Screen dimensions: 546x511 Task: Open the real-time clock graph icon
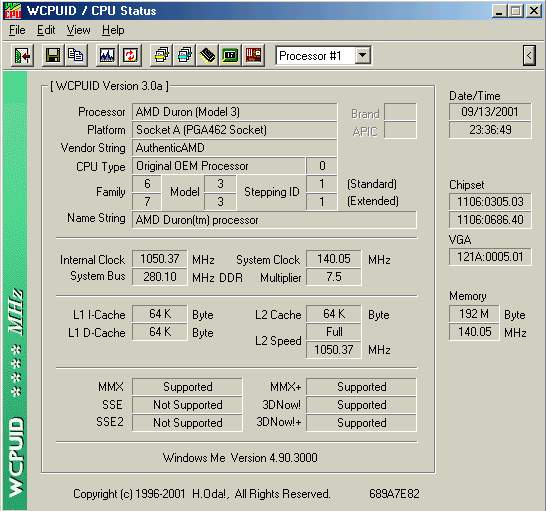[107, 55]
